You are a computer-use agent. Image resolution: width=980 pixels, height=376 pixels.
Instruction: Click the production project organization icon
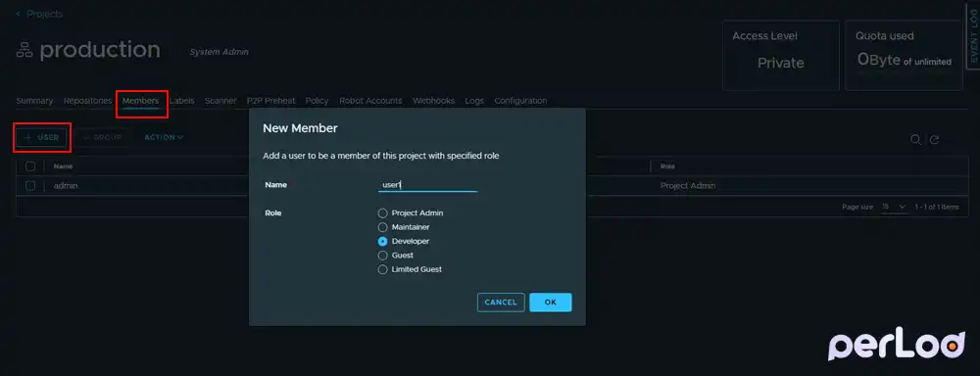24,51
